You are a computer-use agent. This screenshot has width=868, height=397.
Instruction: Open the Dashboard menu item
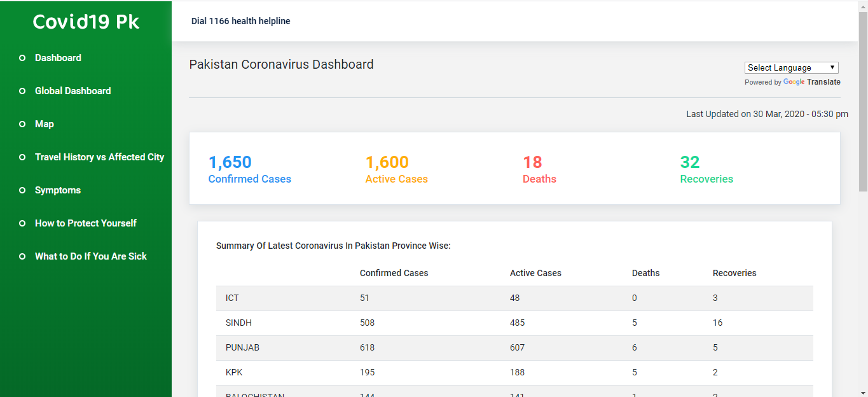click(58, 58)
